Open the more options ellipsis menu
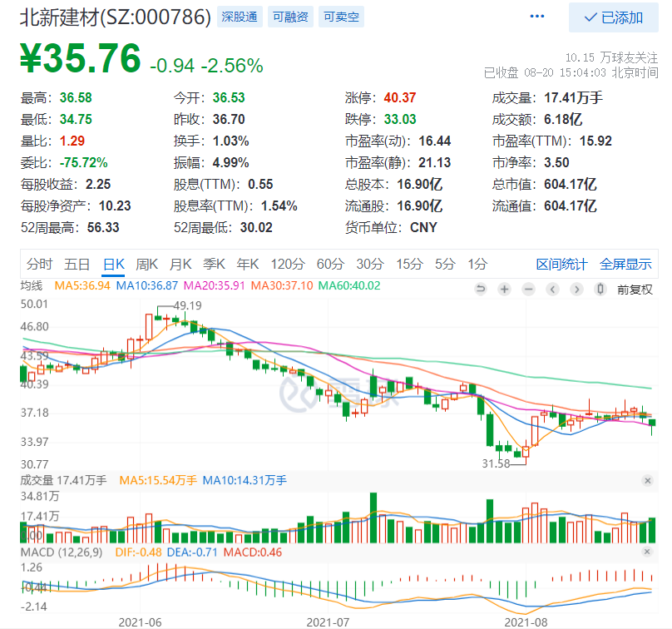The image size is (672, 629). click(536, 16)
